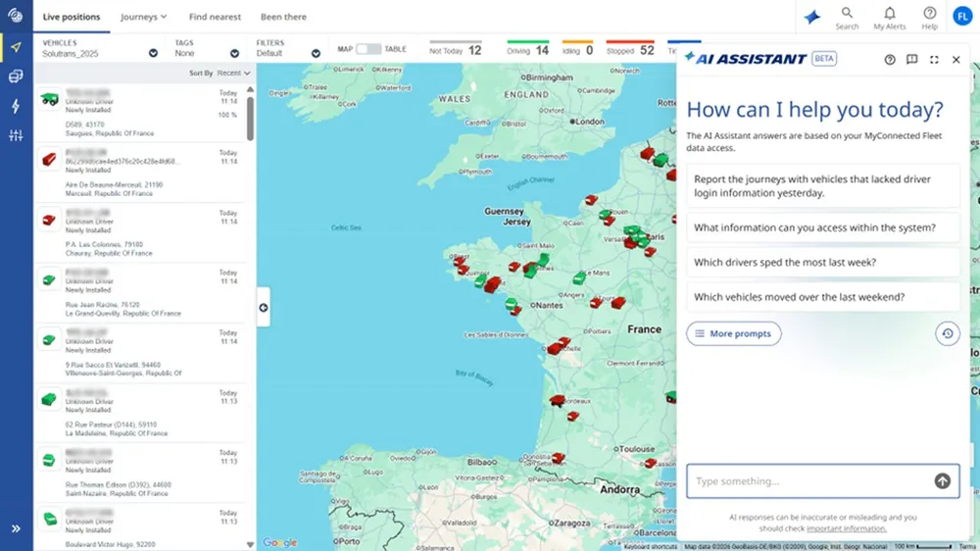The width and height of the screenshot is (980, 551).
Task: Open the Help icon in header
Action: point(929,18)
